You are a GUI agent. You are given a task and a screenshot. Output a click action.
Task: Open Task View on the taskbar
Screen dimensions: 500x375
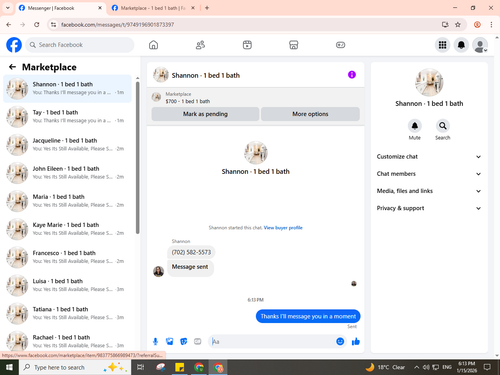pos(141,367)
